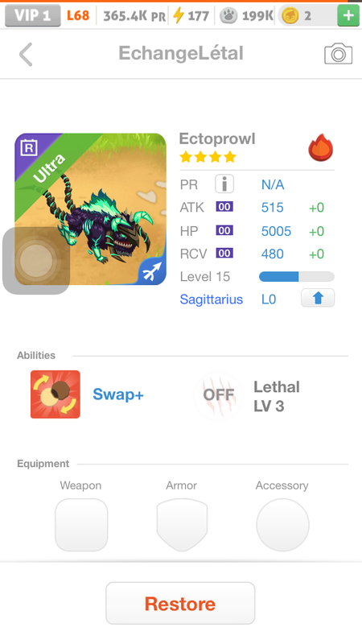Viewport: 362px width, 644px height.
Task: Open the camera screenshot icon
Action: click(x=338, y=54)
